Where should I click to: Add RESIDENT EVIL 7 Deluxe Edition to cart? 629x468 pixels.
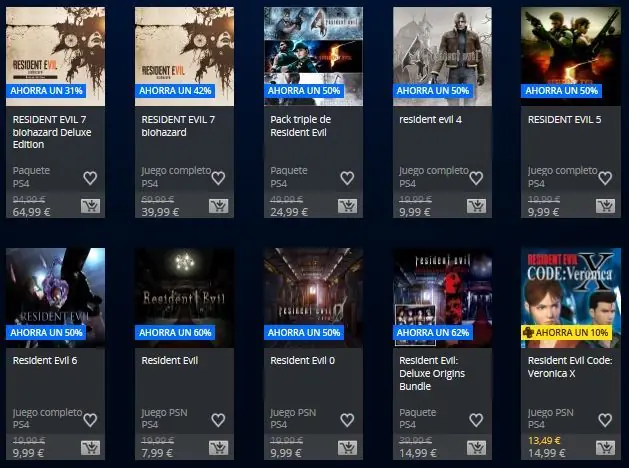90,206
